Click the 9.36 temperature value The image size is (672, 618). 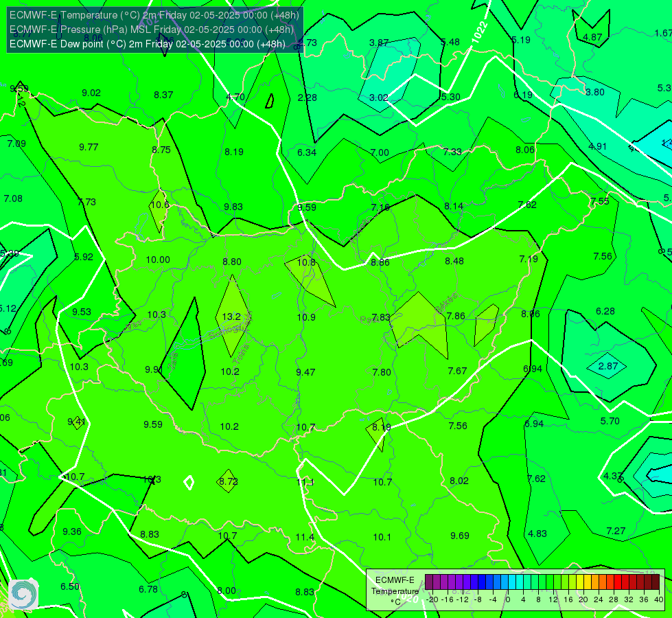pyautogui.click(x=71, y=531)
